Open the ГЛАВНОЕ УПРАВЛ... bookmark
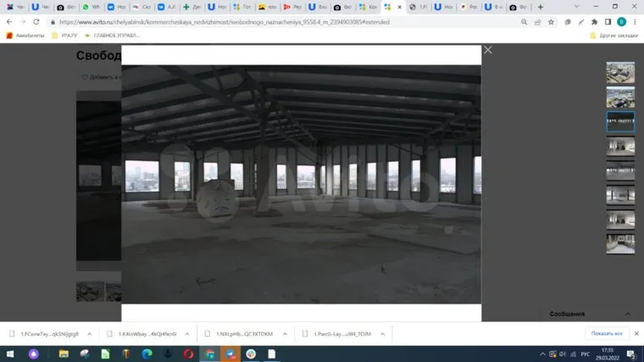644x362 pixels. (x=113, y=36)
